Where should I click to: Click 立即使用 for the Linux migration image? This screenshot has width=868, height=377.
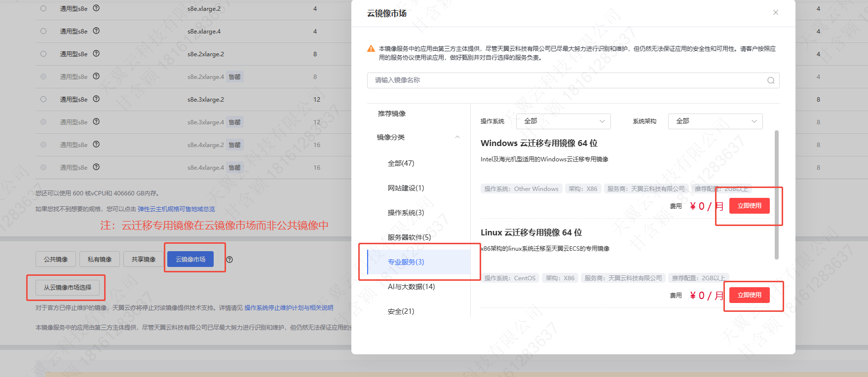point(750,295)
